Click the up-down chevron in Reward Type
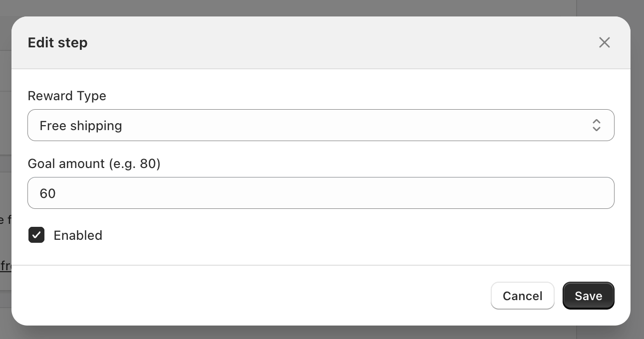Viewport: 644px width, 339px height. point(596,125)
